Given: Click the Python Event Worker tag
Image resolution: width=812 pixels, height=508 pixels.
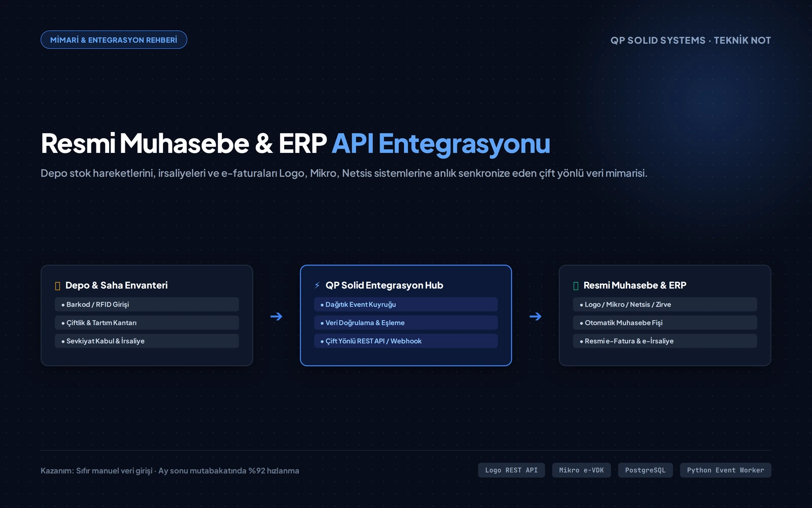Looking at the screenshot, I should tap(725, 470).
